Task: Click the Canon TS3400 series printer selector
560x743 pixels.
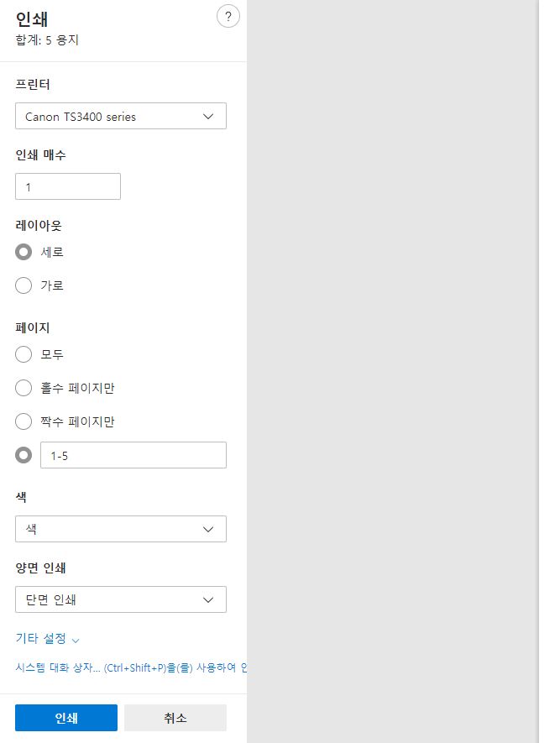Action: point(120,116)
